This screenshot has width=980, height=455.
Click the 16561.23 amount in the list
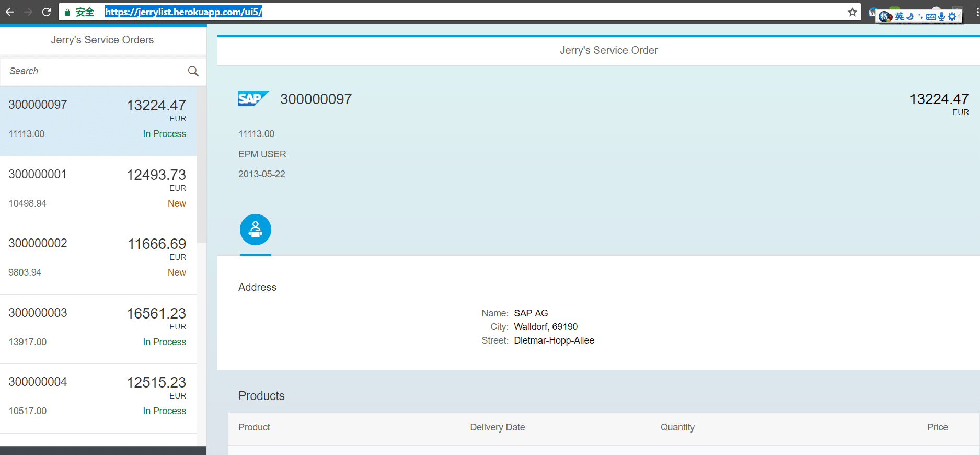click(156, 313)
